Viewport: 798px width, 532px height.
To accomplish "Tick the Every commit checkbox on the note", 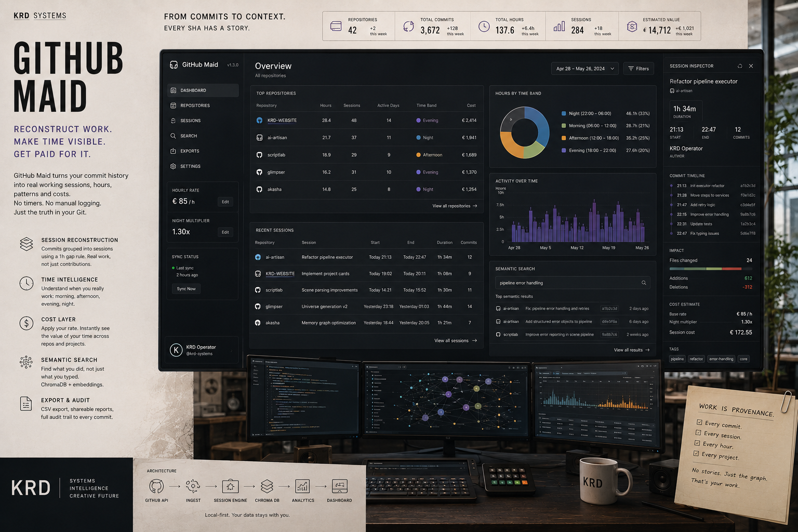I will tap(699, 422).
